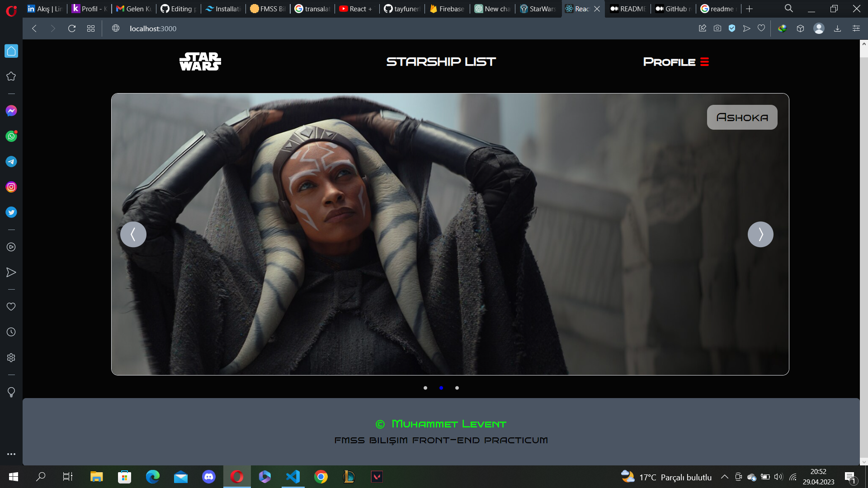This screenshot has height=488, width=868.
Task: Add page to bookmarks heart in toolbar
Action: pyautogui.click(x=761, y=28)
